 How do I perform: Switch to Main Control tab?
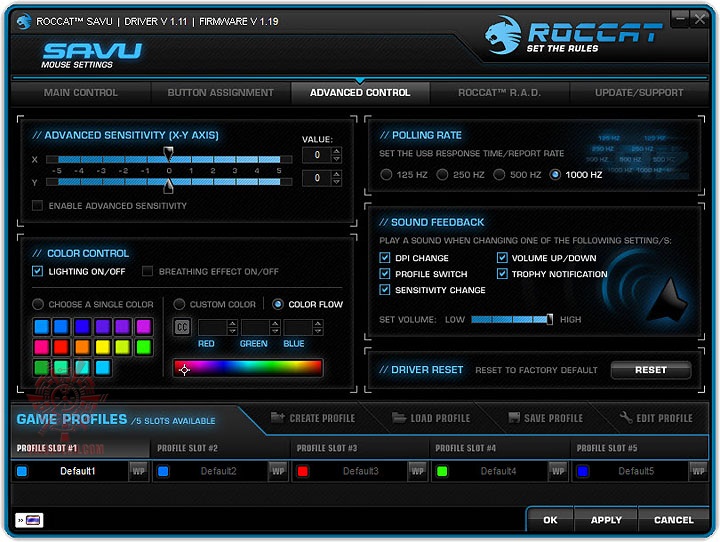pos(81,93)
